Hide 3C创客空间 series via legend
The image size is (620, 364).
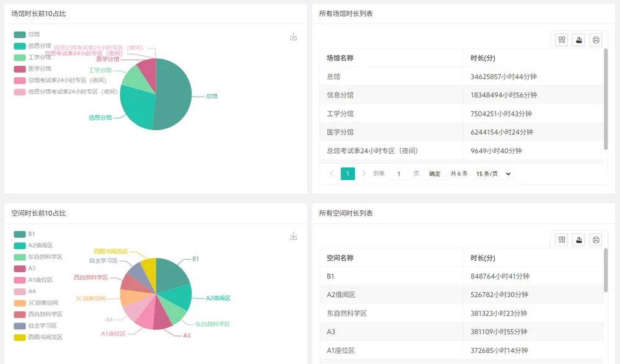pos(36,303)
